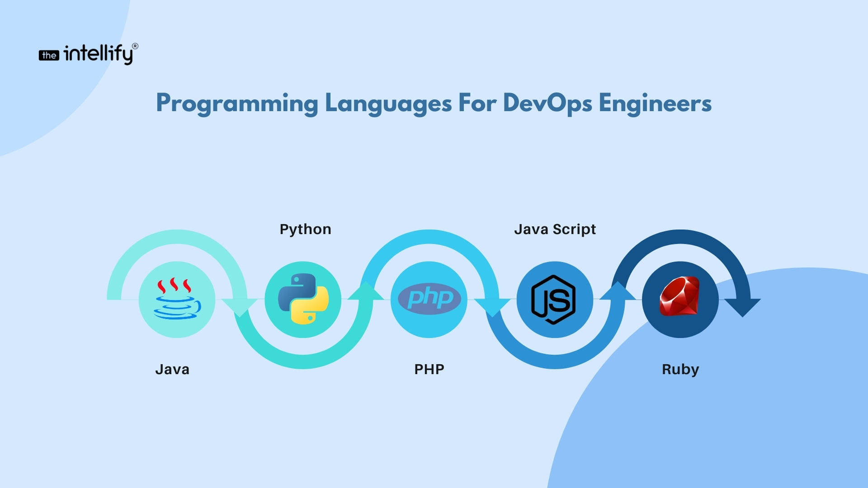Click the dark blue arc above Ruby
The image size is (868, 488).
pos(681,237)
